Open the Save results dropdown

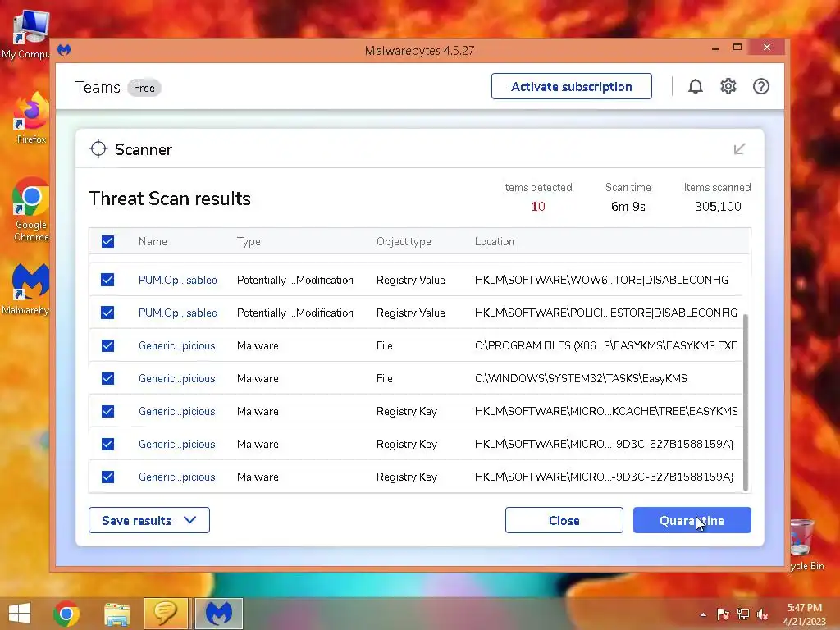tap(149, 520)
